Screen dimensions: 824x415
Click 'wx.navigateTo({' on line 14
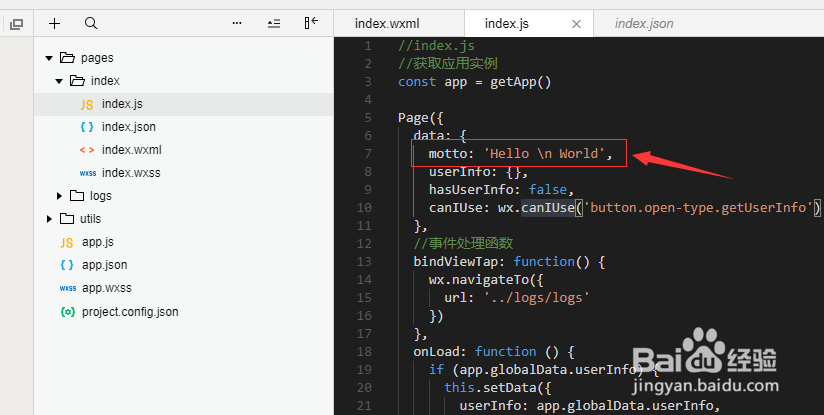click(x=486, y=279)
